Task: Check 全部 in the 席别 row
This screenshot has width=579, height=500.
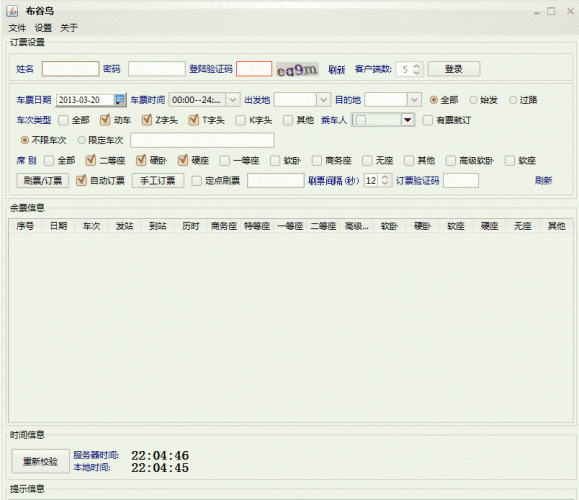Action: [49, 161]
